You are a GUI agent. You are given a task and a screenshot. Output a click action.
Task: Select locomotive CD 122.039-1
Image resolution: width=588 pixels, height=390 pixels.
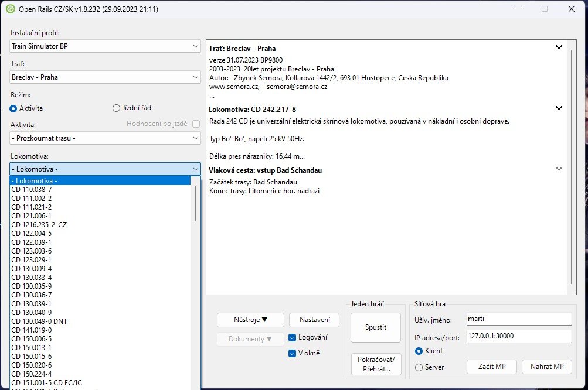(x=100, y=242)
